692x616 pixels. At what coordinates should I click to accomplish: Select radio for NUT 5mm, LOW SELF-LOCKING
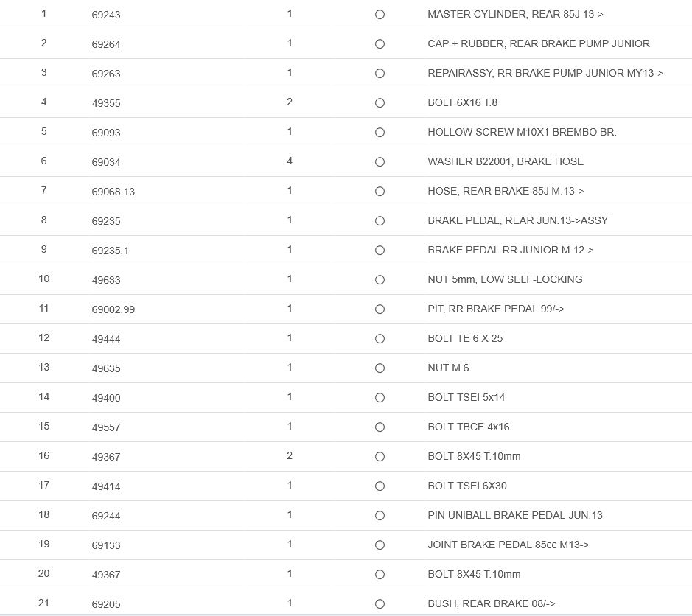pyautogui.click(x=380, y=280)
